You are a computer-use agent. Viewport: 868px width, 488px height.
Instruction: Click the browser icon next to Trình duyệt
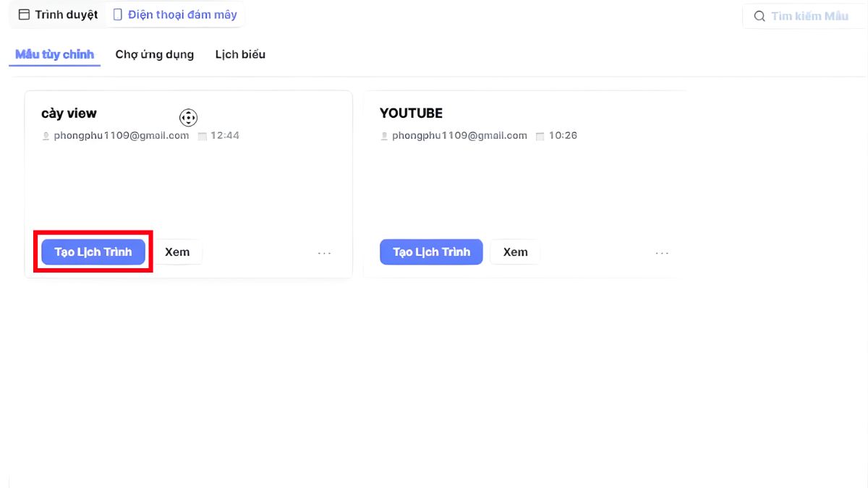point(23,14)
